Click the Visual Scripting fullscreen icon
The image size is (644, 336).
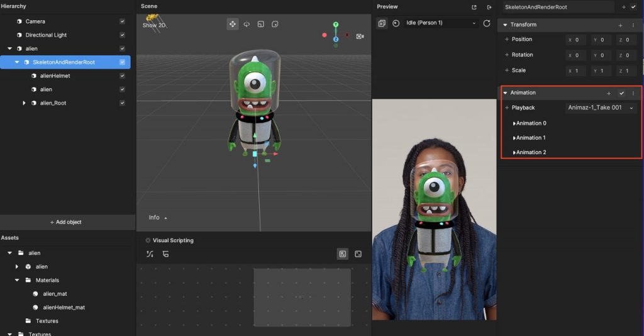(358, 254)
